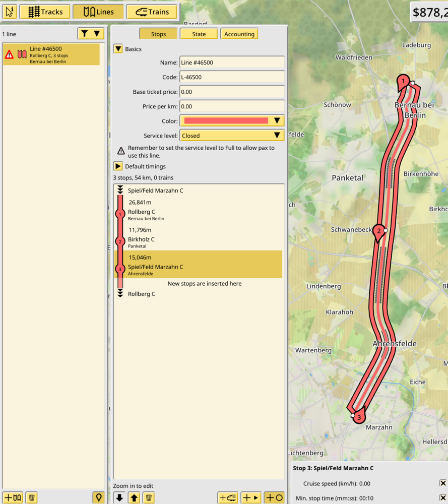Switch to the Accounting tab
448x504 pixels.
239,34
